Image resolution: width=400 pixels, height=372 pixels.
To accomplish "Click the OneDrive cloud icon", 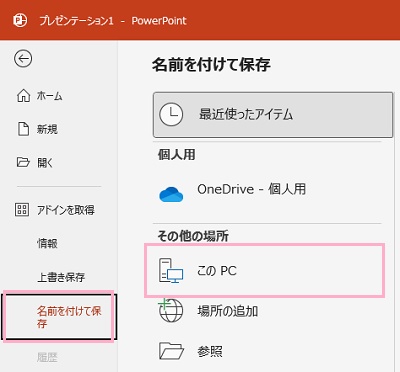I will (x=171, y=195).
